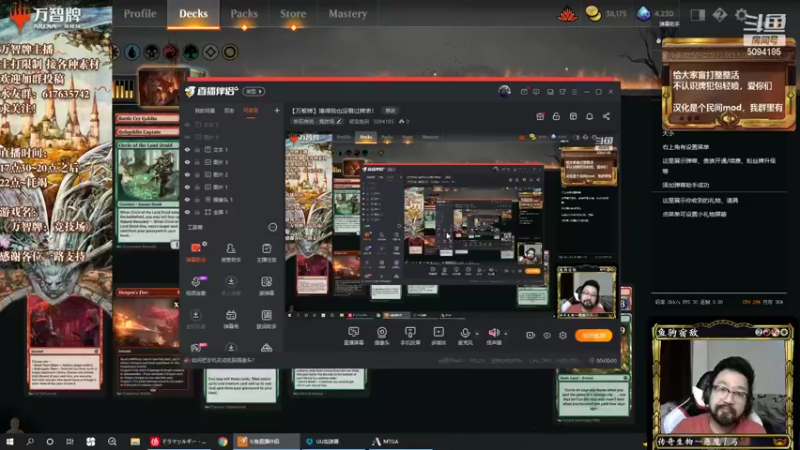Select the Circle of the Land Druid card
This screenshot has width=800, height=450.
pos(147,193)
